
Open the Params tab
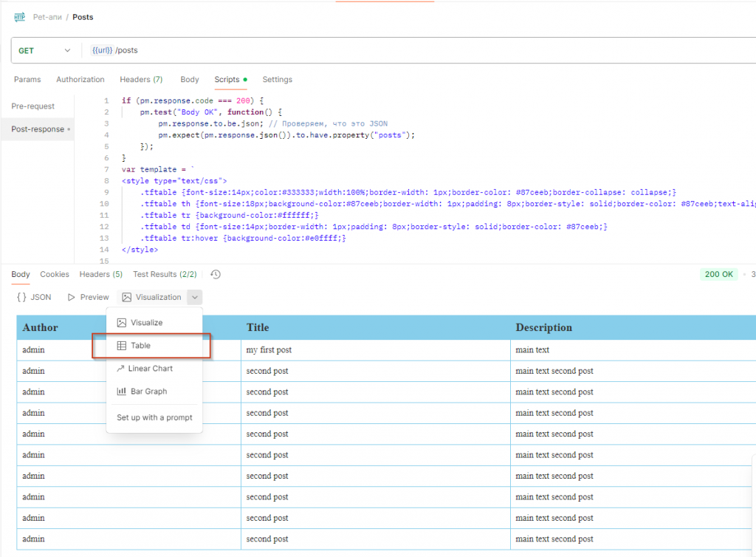click(27, 80)
